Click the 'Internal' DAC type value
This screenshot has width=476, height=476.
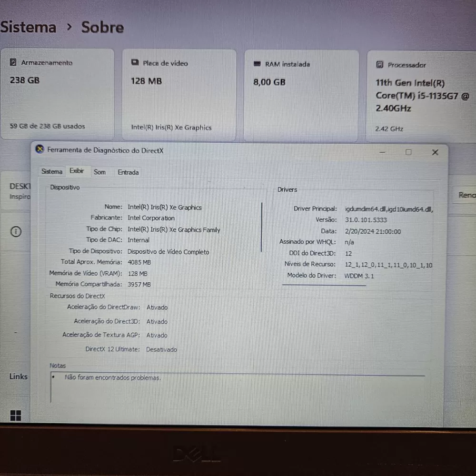click(139, 240)
